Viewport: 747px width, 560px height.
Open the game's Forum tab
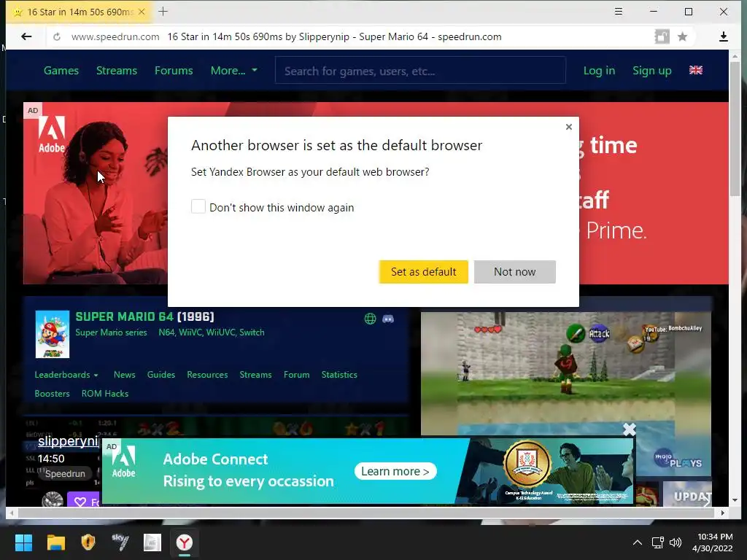pos(296,375)
